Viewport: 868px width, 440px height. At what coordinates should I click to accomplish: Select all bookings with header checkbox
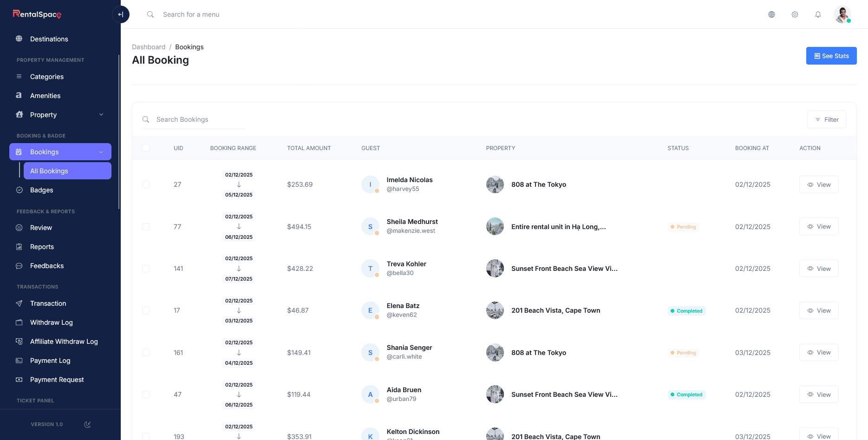pyautogui.click(x=146, y=148)
